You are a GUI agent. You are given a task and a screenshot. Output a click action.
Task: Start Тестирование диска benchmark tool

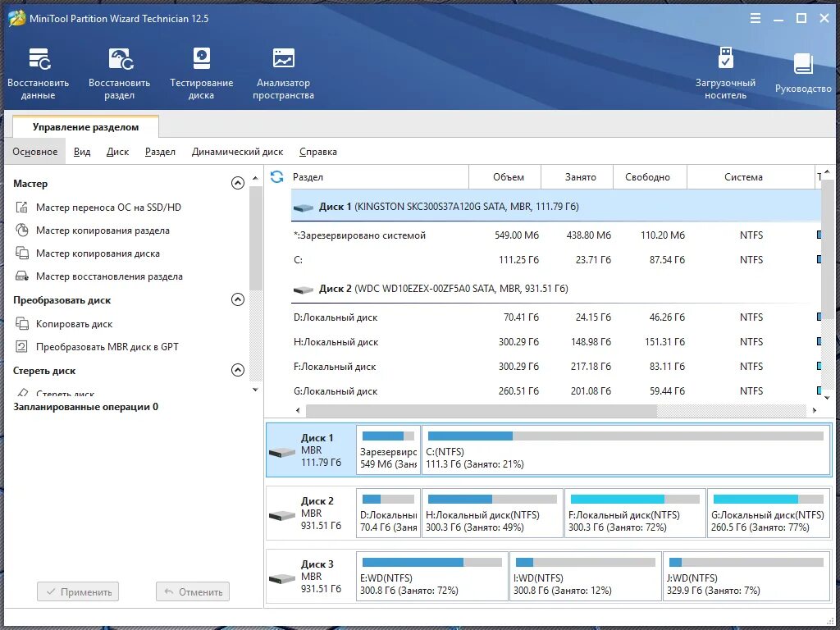coord(202,73)
